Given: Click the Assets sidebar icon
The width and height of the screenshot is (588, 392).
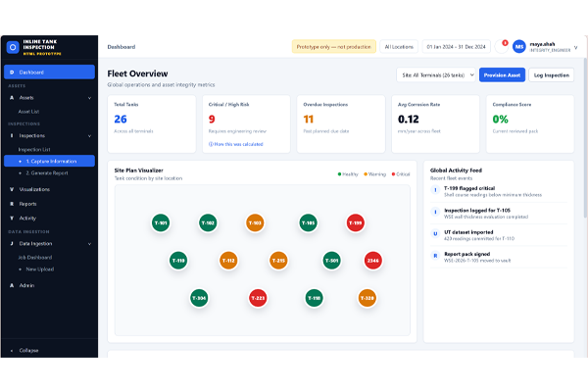Looking at the screenshot, I should (x=12, y=98).
